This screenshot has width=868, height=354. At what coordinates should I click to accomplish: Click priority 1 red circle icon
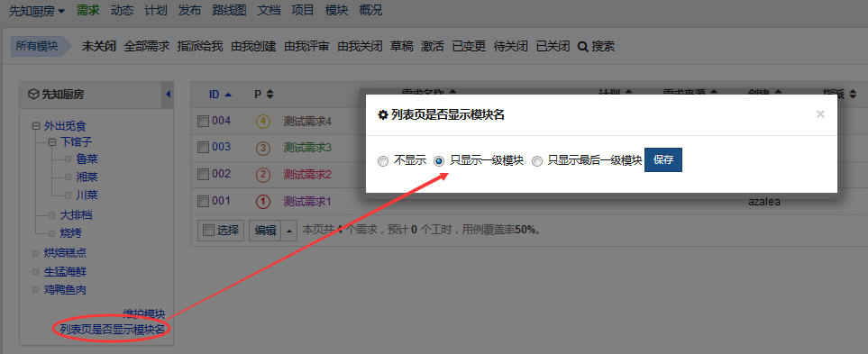coord(263,202)
